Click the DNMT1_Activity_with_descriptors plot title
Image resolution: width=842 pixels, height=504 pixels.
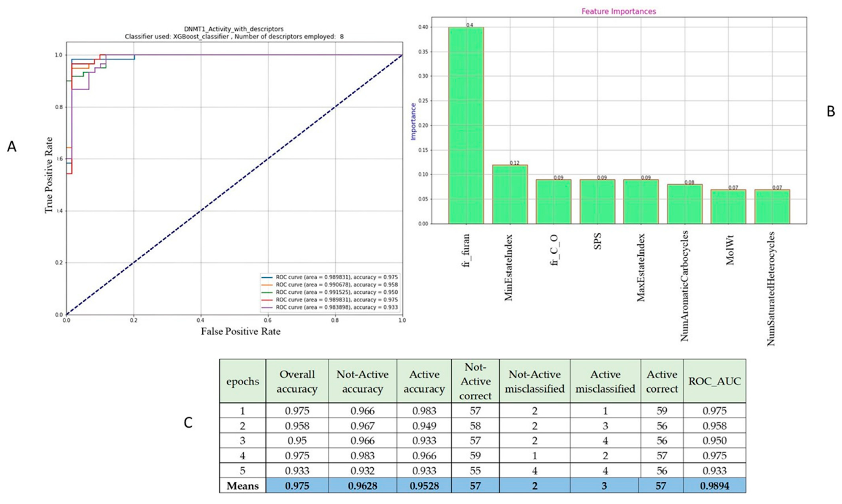point(234,29)
